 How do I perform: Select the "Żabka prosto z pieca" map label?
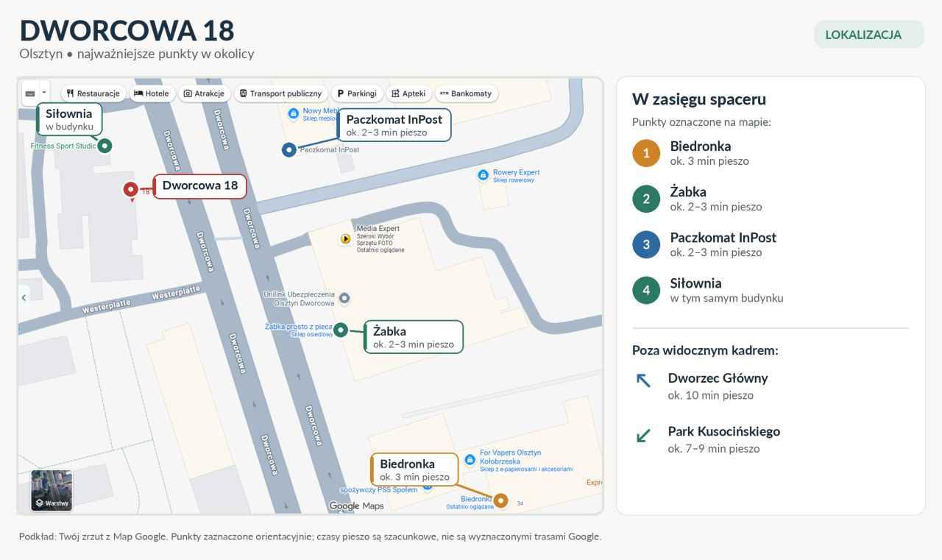point(299,327)
